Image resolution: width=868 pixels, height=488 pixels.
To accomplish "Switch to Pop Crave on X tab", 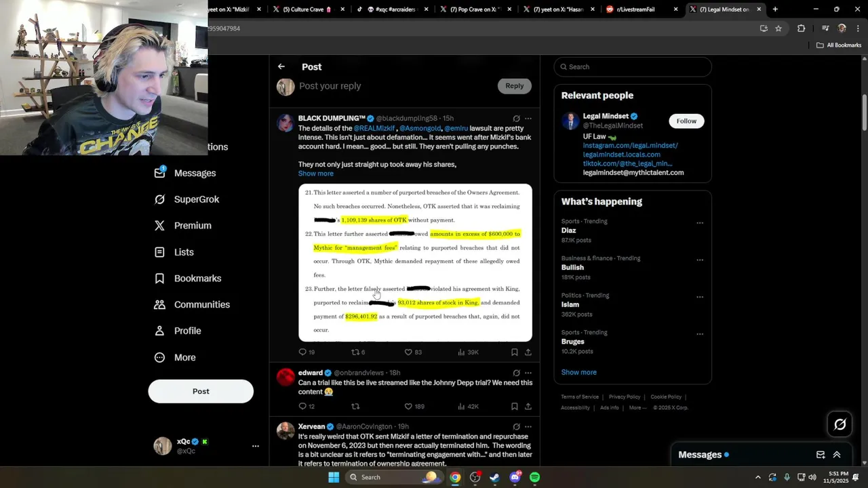I will tap(475, 9).
